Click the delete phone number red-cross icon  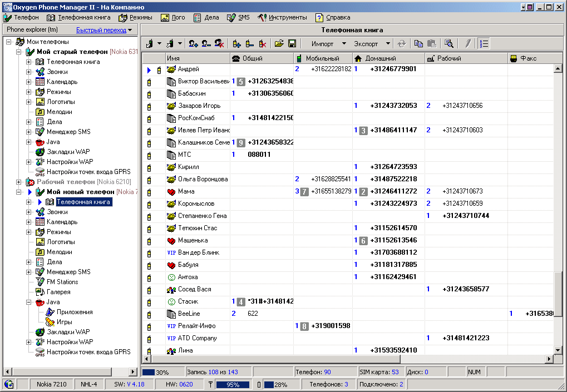pyautogui.click(x=263, y=44)
